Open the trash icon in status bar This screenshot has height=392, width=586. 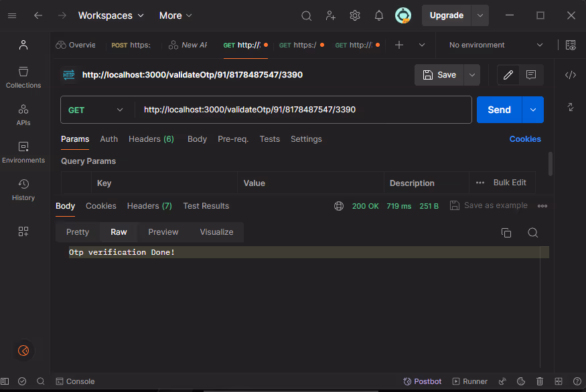point(540,381)
